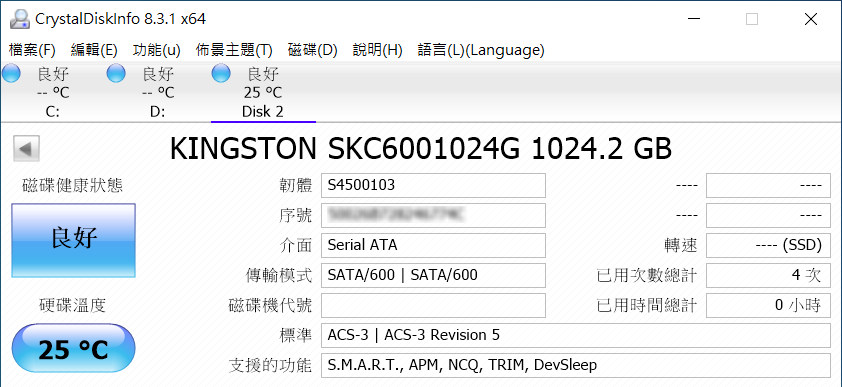This screenshot has width=842, height=387.
Task: Open the 說明(H) menu
Action: (378, 50)
